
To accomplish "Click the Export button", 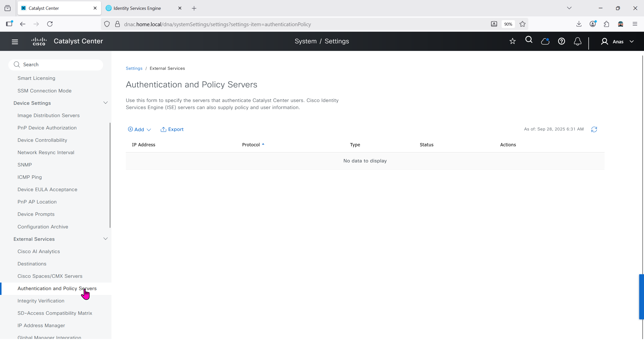I will point(172,129).
